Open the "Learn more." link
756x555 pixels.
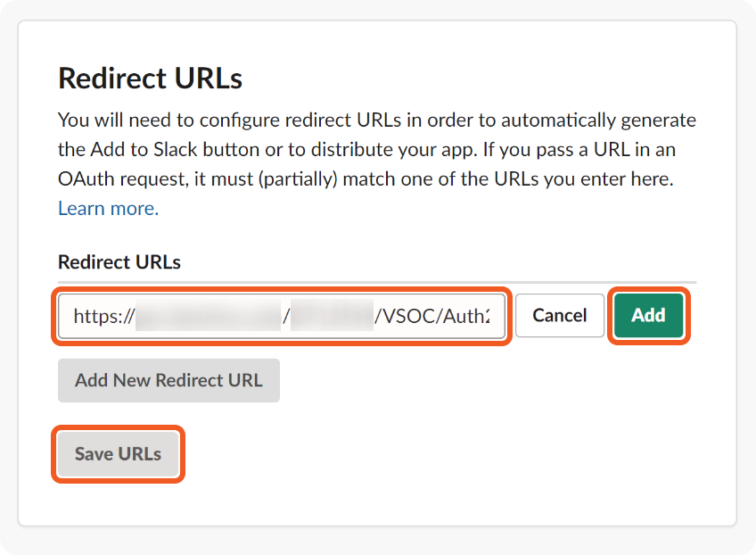(108, 209)
